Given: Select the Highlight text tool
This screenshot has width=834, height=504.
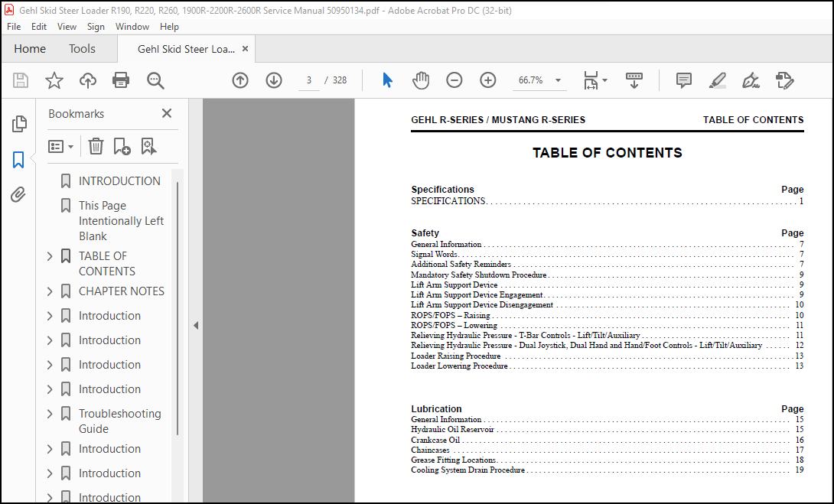Looking at the screenshot, I should point(718,80).
